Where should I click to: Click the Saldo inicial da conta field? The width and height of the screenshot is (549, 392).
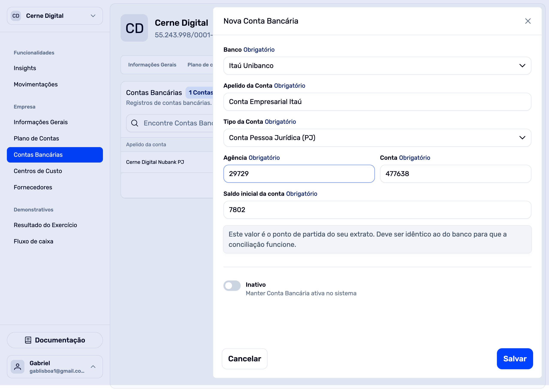377,210
